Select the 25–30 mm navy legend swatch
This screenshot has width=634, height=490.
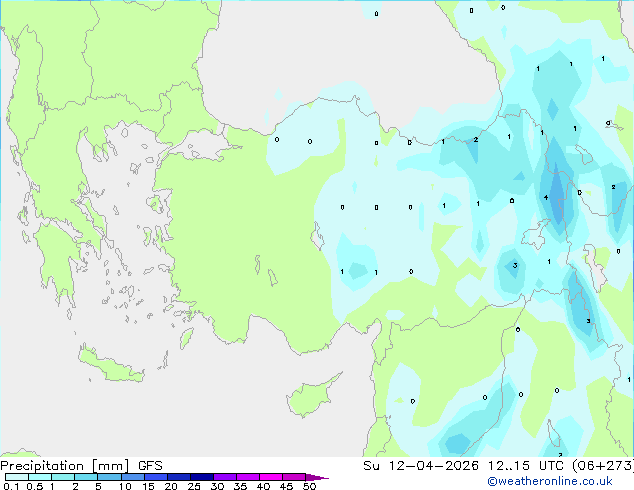(x=202, y=477)
